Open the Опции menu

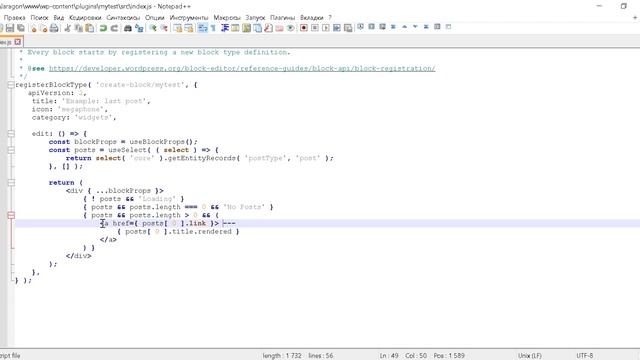click(x=155, y=18)
